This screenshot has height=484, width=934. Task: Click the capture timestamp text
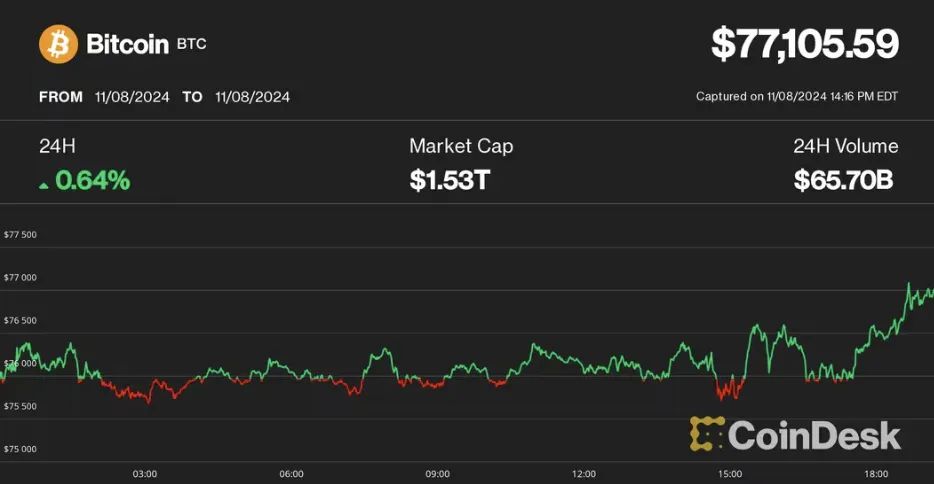pyautogui.click(x=797, y=96)
